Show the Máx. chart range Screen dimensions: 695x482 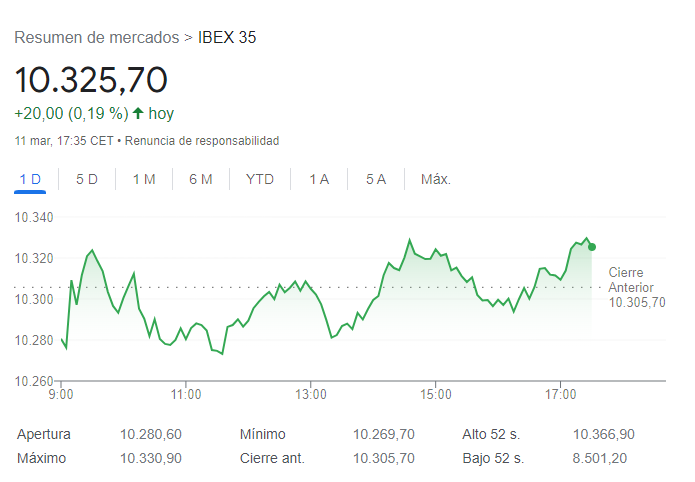pyautogui.click(x=436, y=179)
